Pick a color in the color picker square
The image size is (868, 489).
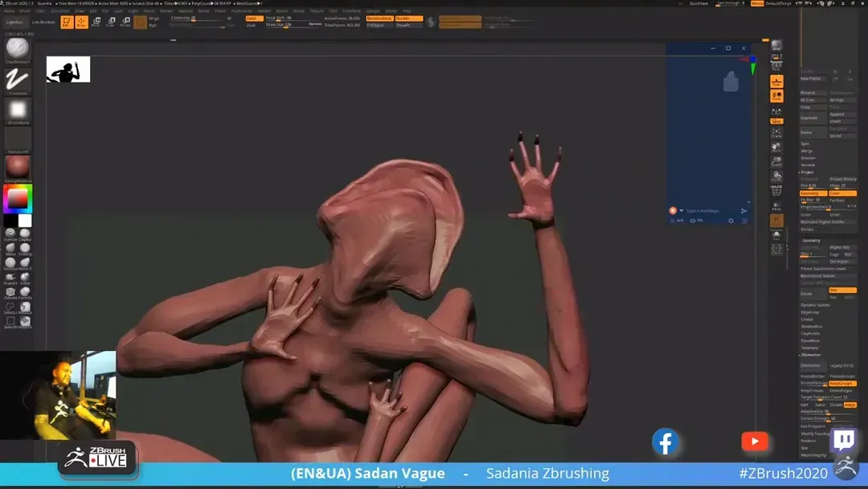pyautogui.click(x=17, y=198)
